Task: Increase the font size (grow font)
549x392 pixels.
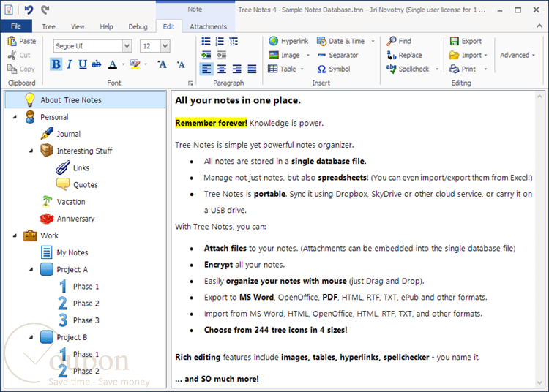Action: coord(162,64)
